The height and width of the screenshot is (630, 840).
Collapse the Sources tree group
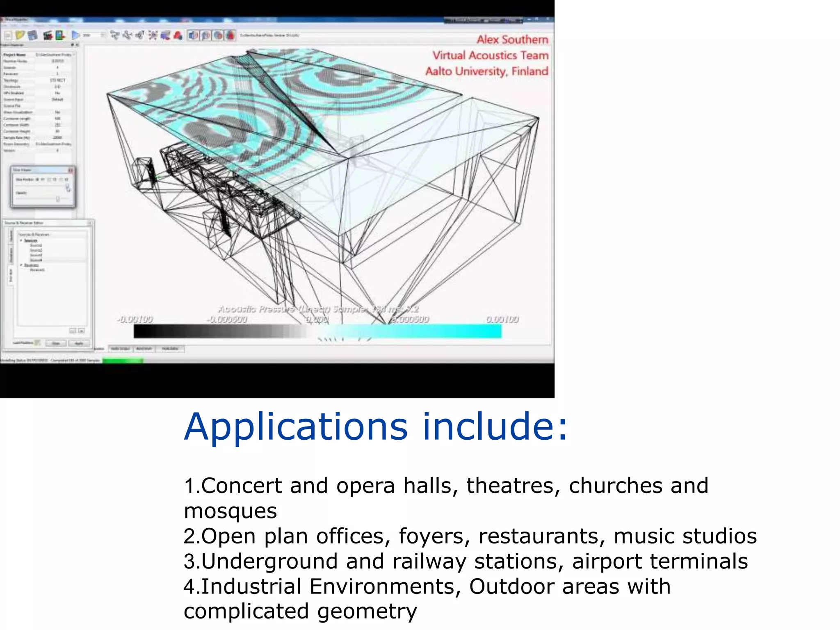[21, 240]
